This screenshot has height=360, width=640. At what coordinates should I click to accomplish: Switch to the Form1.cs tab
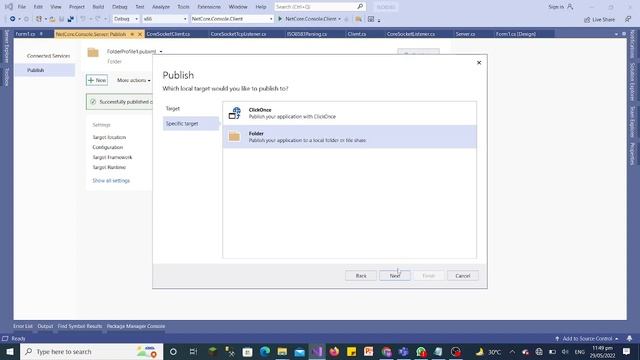point(25,34)
